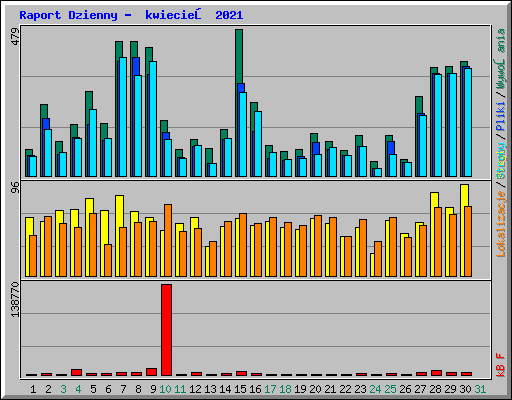Click day label "27" on the x-axis

click(x=420, y=389)
